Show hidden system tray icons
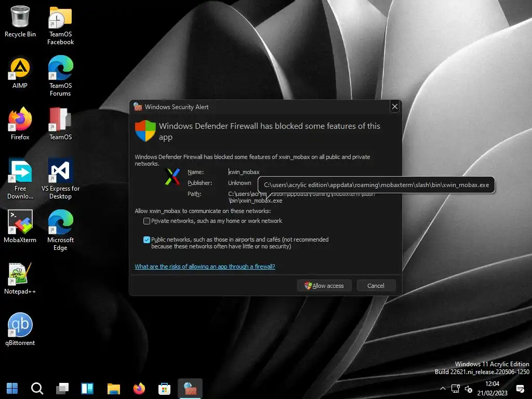 pyautogui.click(x=443, y=389)
